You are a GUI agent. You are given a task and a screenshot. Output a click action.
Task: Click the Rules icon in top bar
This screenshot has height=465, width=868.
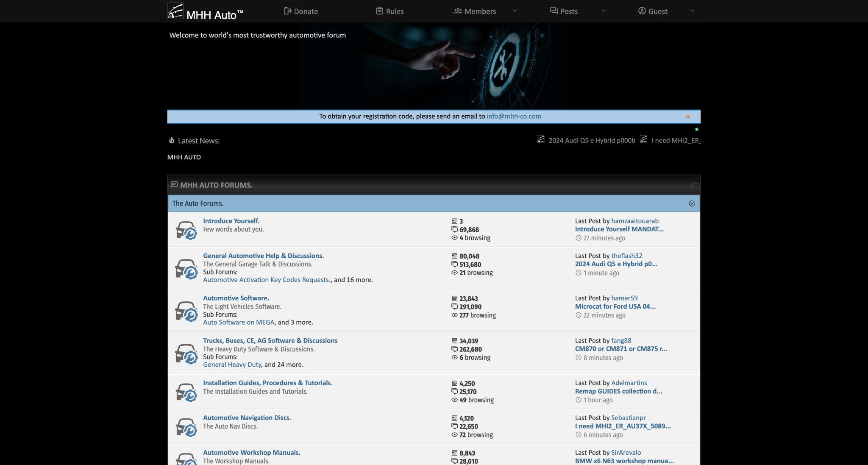tap(379, 11)
